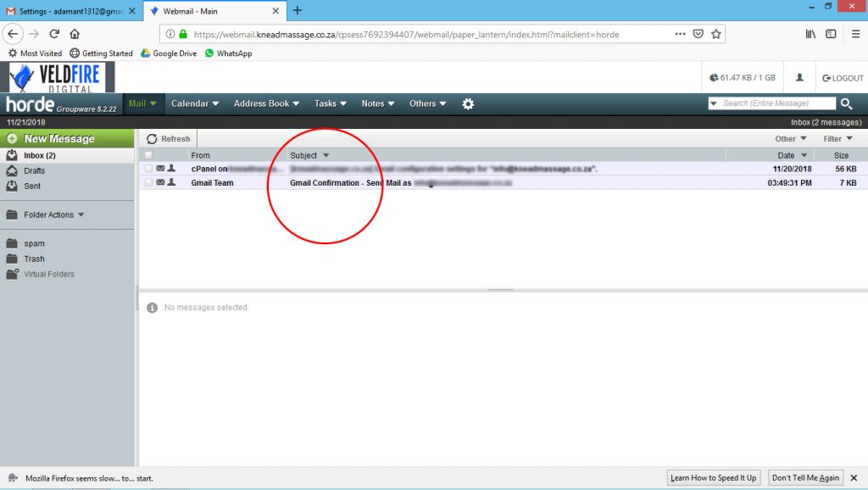Click the search magnifying glass icon
This screenshot has width=868, height=490.
pyautogui.click(x=846, y=103)
